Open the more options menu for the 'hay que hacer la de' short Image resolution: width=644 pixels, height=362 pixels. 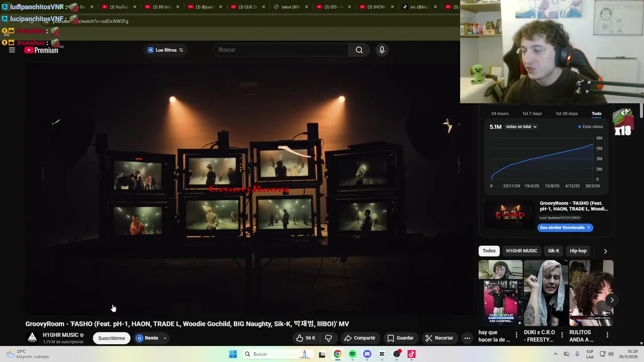(516, 335)
